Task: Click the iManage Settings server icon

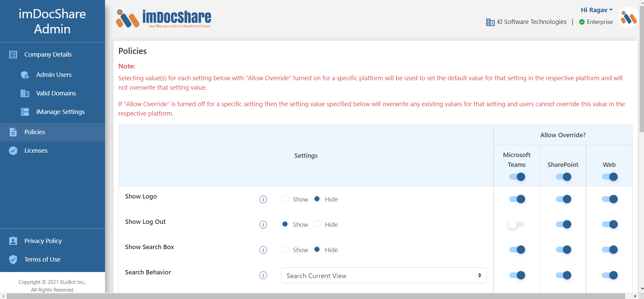Action: [x=25, y=112]
